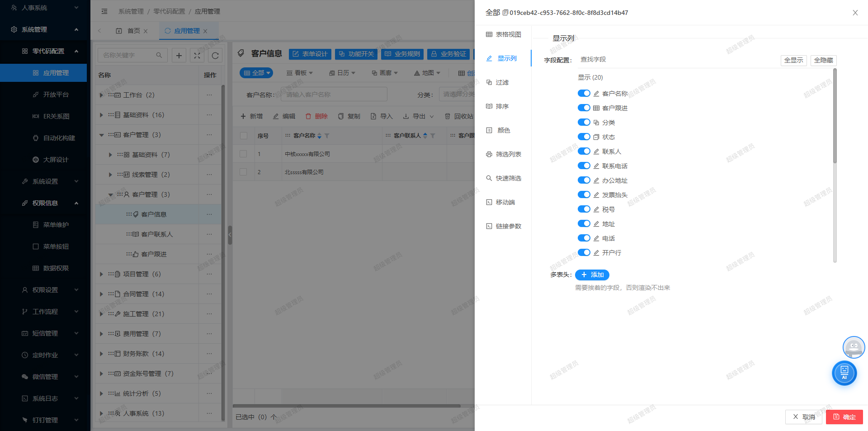Click the edit pencil icon next to 客户名称 field
Viewport: 868px width, 431px height.
coord(596,94)
